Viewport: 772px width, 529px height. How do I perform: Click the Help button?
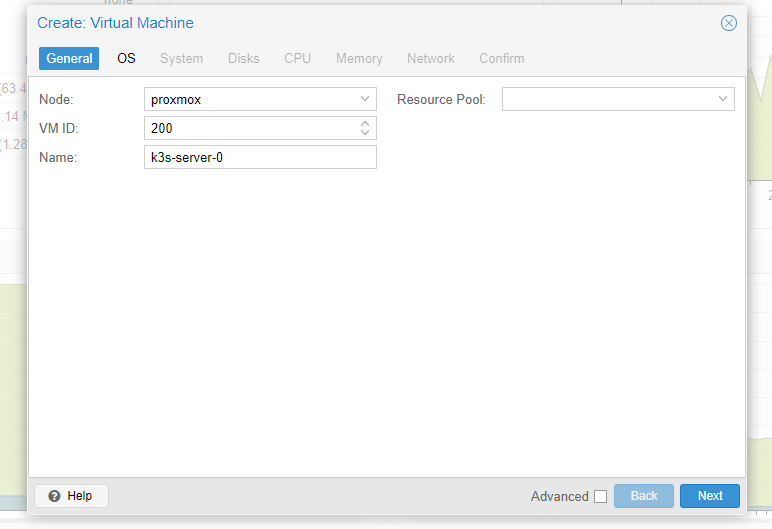(x=71, y=496)
